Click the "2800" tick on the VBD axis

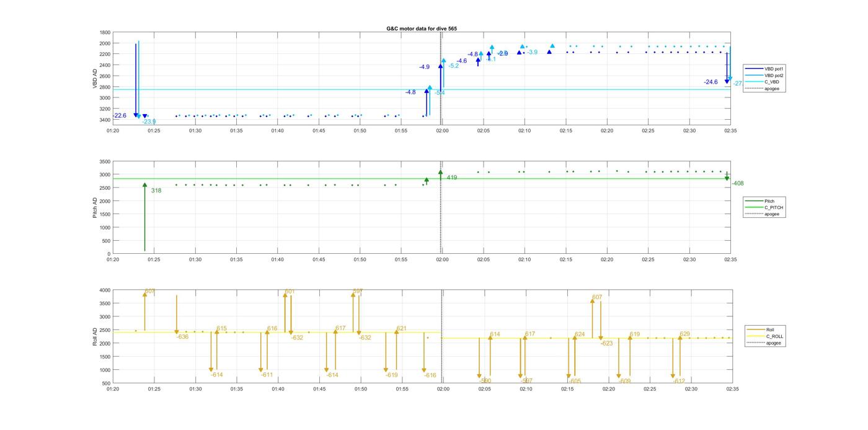click(x=105, y=87)
